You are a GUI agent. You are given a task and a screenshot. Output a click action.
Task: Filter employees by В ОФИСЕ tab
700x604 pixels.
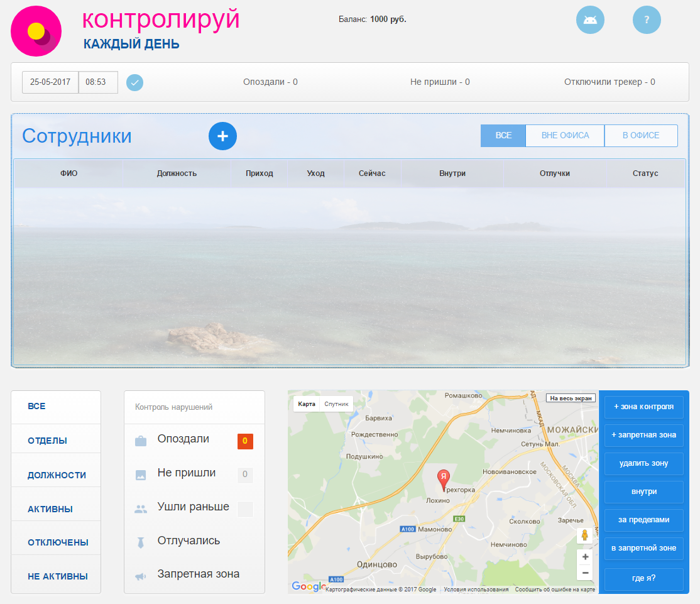click(x=641, y=135)
